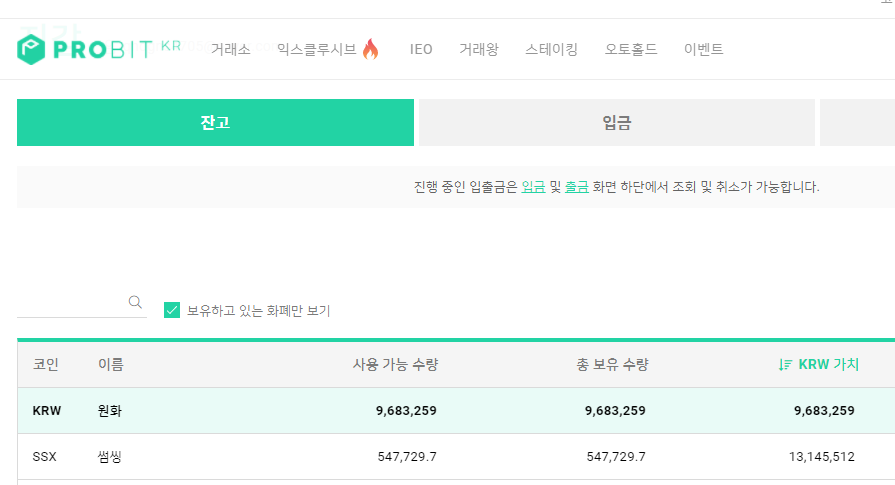
Task: Open the IEO menu item
Action: point(421,49)
